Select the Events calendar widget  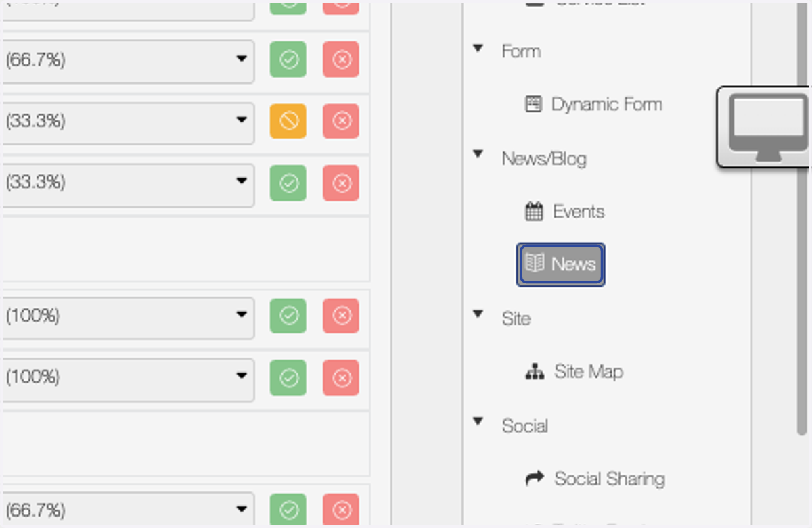[564, 212]
